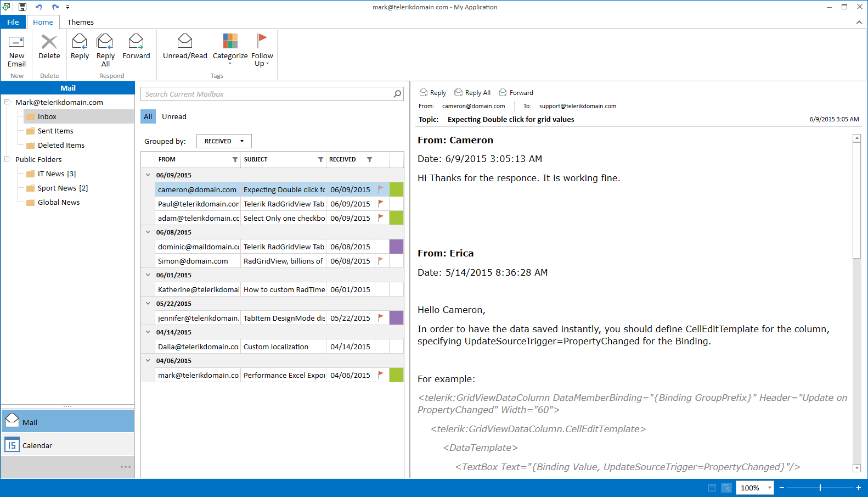This screenshot has width=868, height=497.
Task: Click Forward in the reading pane header
Action: point(516,92)
